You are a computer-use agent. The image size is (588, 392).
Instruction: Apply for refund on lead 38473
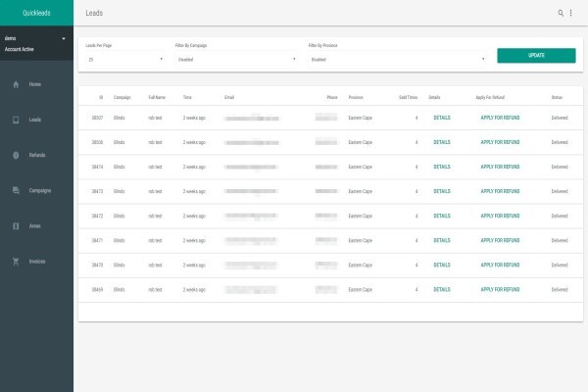(500, 191)
